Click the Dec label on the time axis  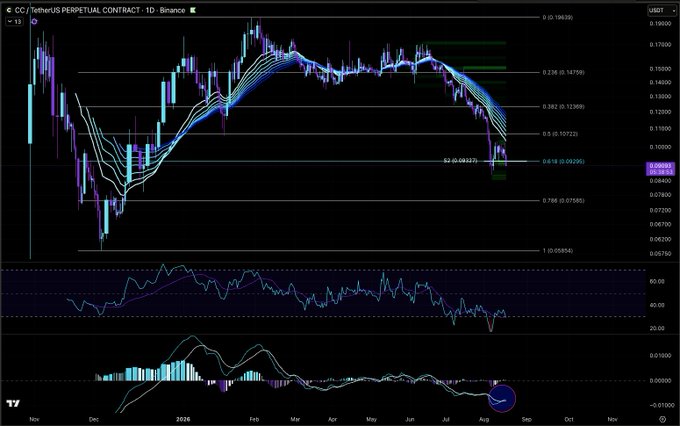(x=94, y=419)
